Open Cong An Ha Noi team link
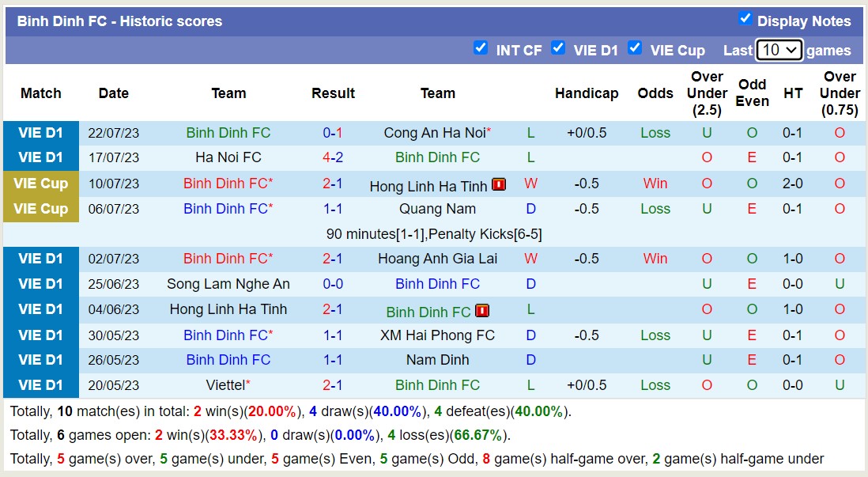Screen dimensions: 868x477 [x=434, y=133]
